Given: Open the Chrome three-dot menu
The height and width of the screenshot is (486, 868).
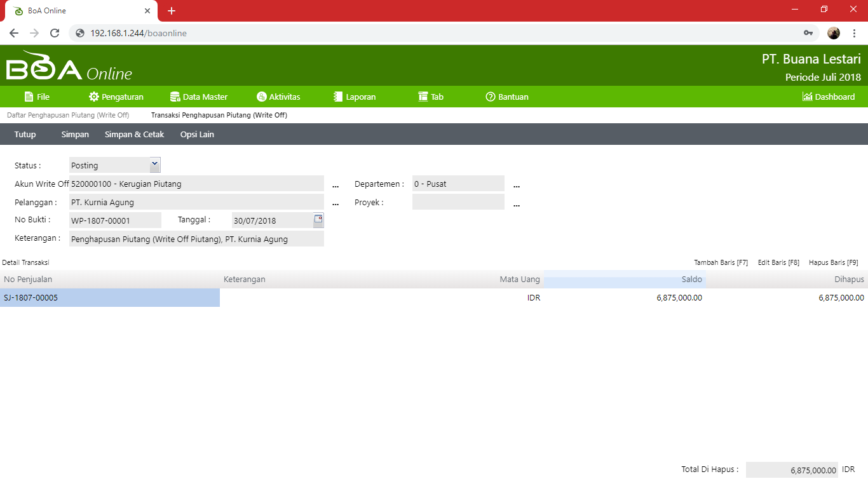Looking at the screenshot, I should [854, 33].
